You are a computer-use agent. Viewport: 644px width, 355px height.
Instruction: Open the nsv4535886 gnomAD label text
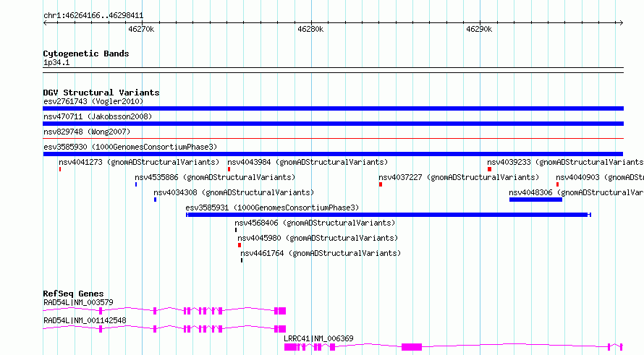point(215,177)
